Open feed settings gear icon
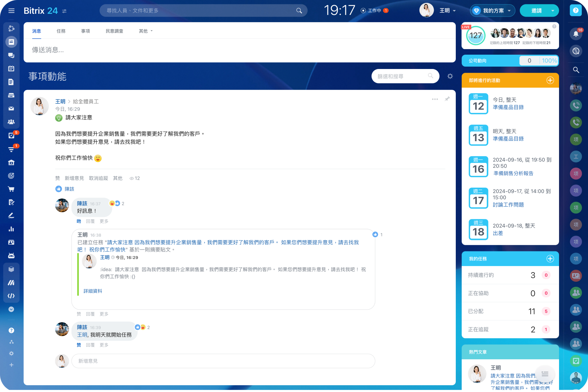Screen dimensions: 588x392 450,76
